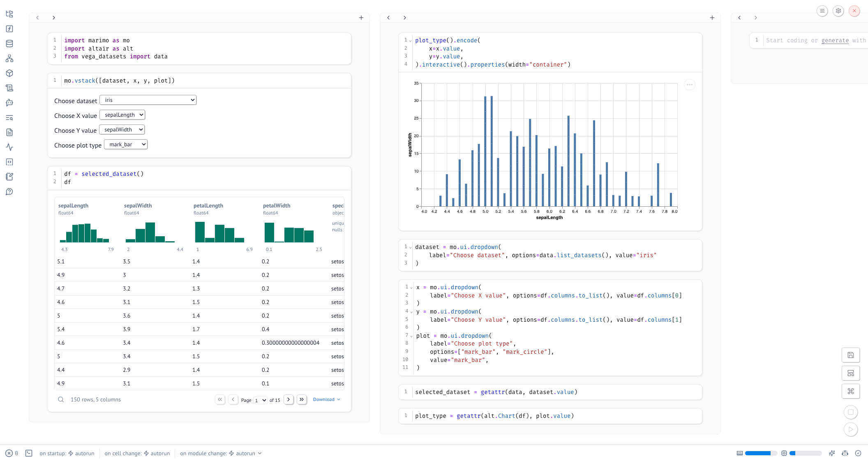Open the dependency graph panel icon

point(9,58)
